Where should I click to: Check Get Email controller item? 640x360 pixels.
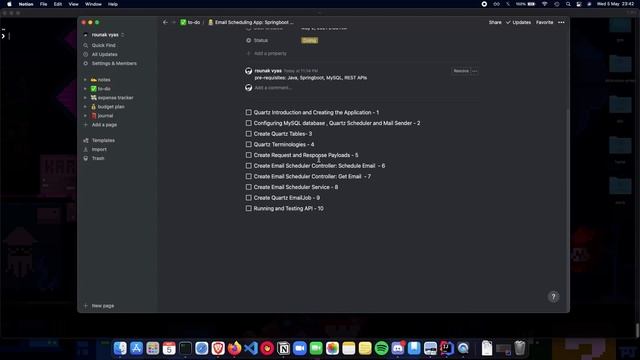pyautogui.click(x=249, y=176)
